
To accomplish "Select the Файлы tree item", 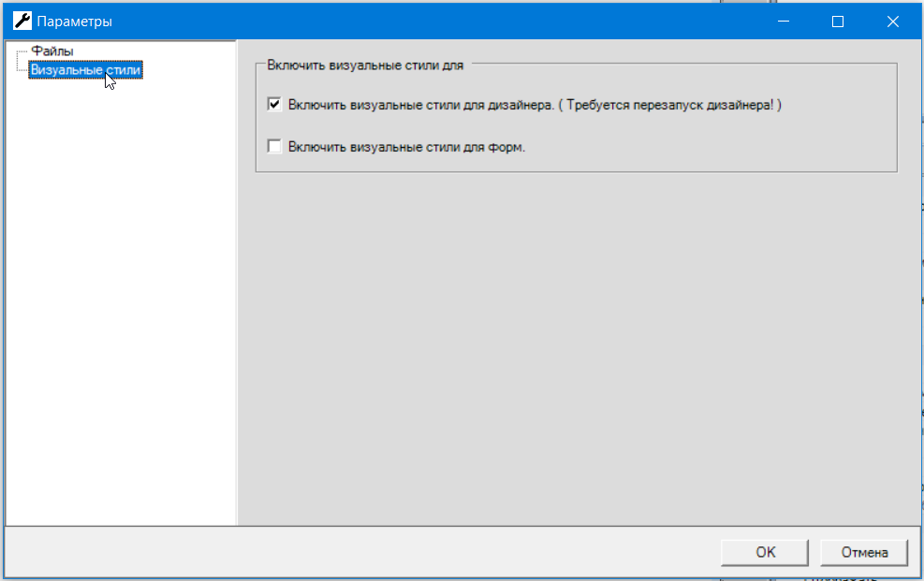I will (x=52, y=51).
